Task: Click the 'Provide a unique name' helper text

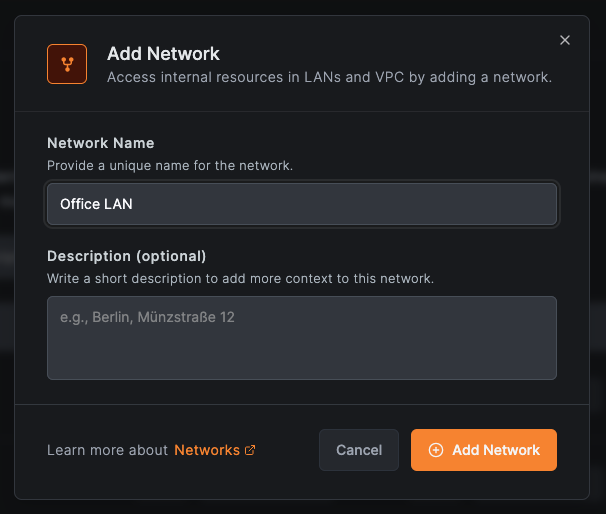Action: (170, 165)
